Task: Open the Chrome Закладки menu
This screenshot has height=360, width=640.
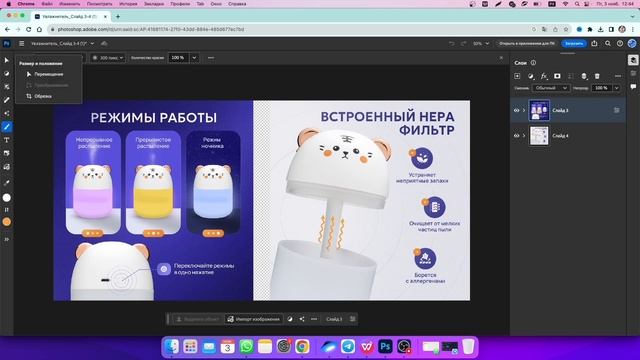Action: (154, 4)
